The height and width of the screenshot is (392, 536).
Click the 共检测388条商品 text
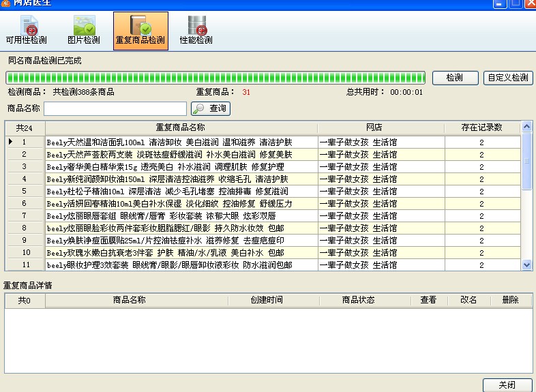pos(83,92)
